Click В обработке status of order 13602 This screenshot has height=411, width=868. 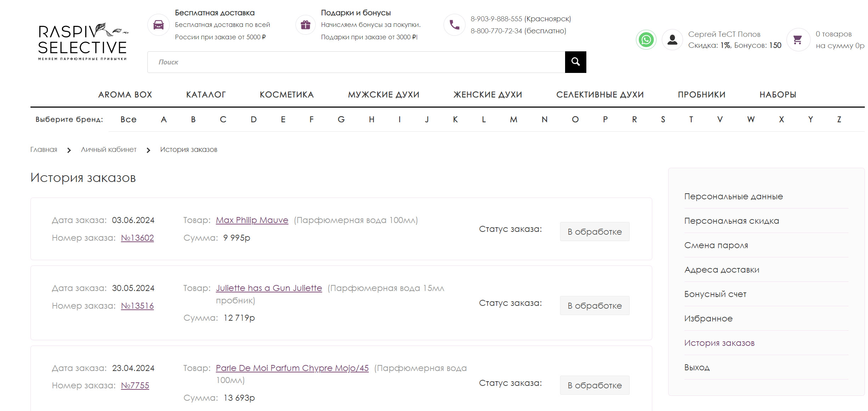(594, 232)
